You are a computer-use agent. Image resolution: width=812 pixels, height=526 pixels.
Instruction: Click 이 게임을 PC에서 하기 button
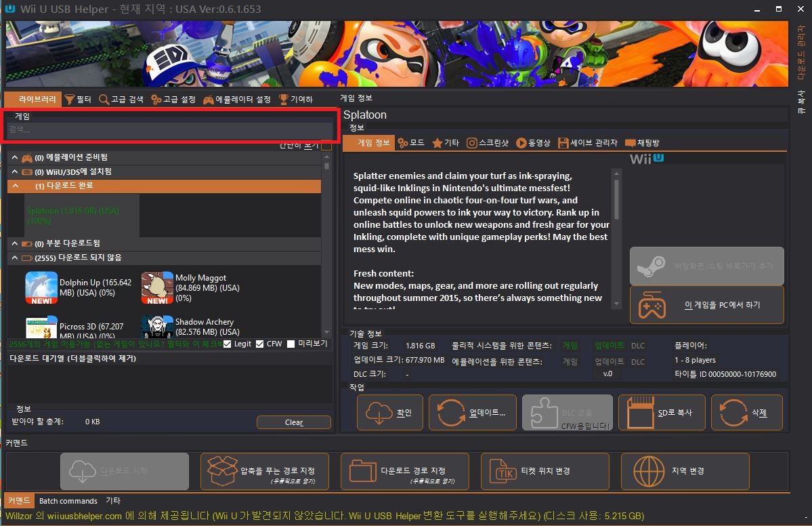point(707,305)
